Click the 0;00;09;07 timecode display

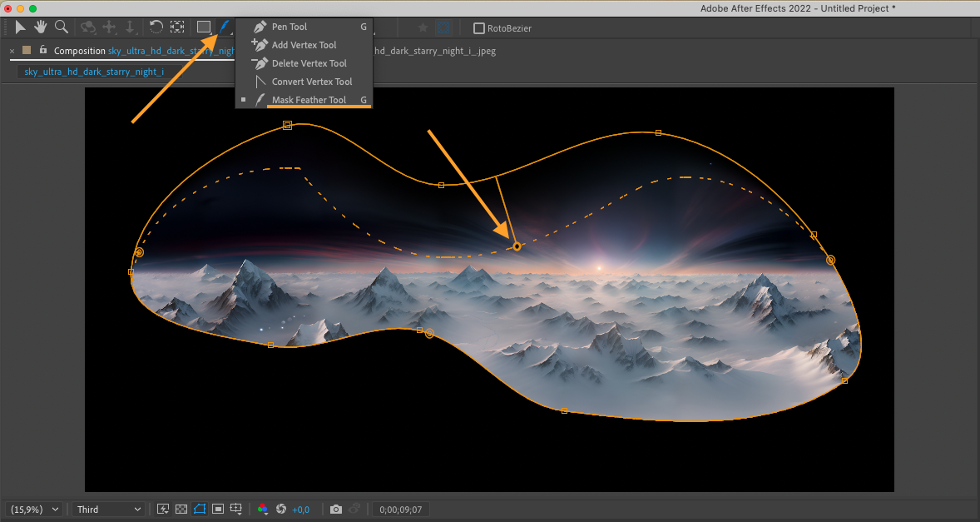[401, 510]
